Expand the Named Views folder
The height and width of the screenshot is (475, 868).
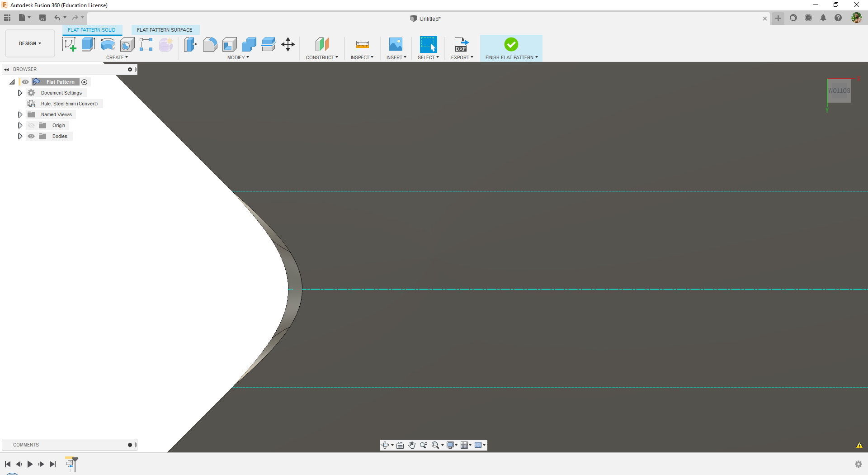click(20, 114)
